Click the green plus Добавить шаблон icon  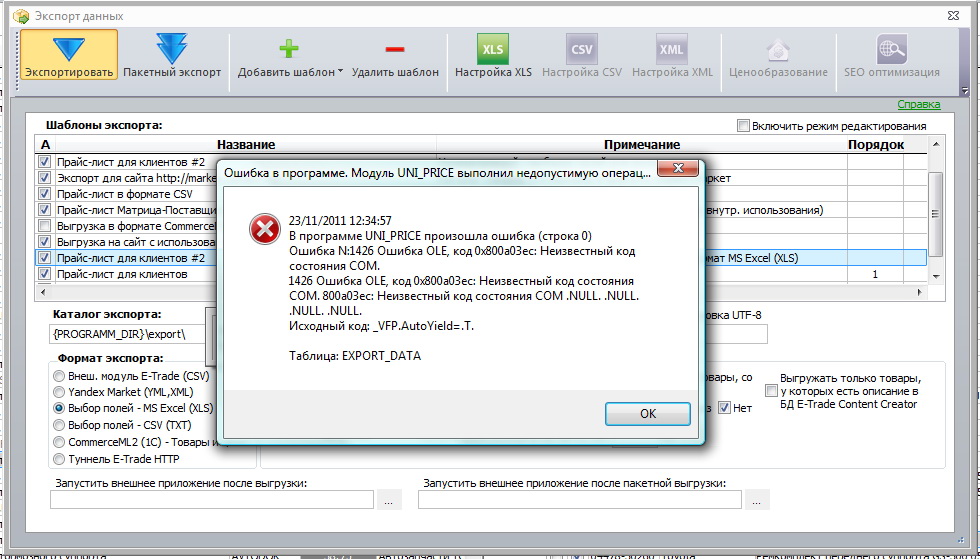289,49
